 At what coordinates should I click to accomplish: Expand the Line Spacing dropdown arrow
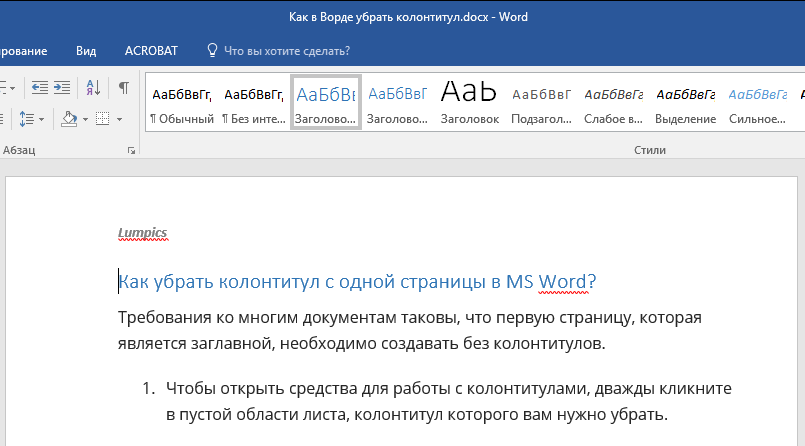pos(39,119)
